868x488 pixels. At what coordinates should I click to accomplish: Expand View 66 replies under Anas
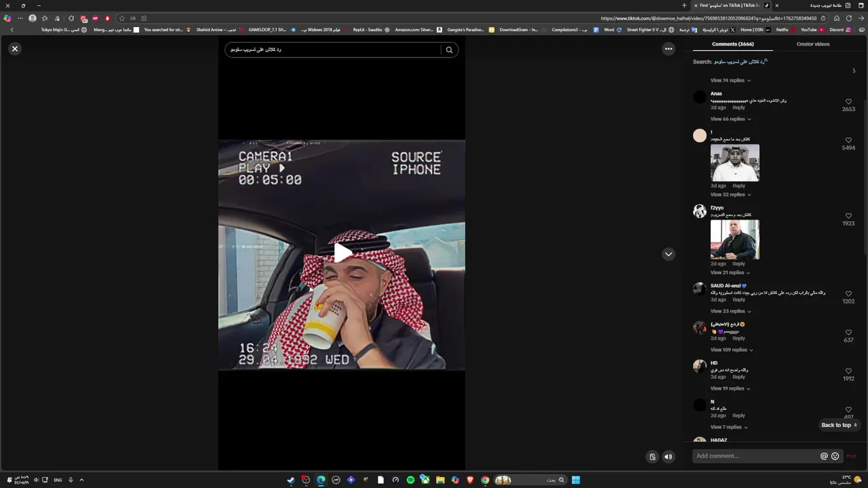730,119
